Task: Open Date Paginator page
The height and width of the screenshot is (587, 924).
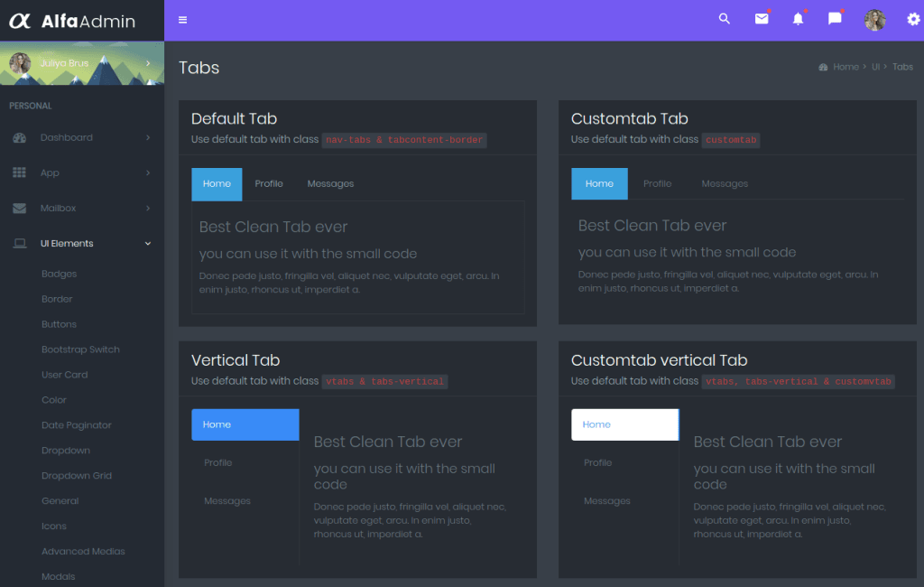Action: tap(76, 425)
